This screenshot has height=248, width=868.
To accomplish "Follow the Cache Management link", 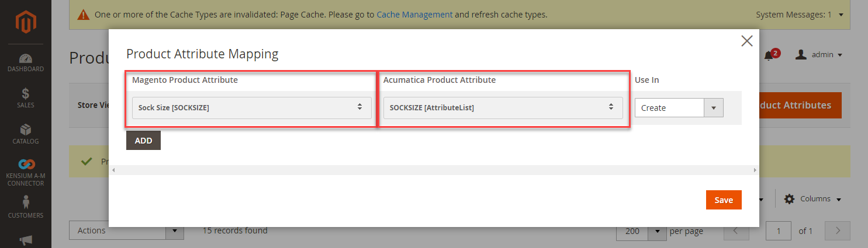I will pyautogui.click(x=414, y=14).
